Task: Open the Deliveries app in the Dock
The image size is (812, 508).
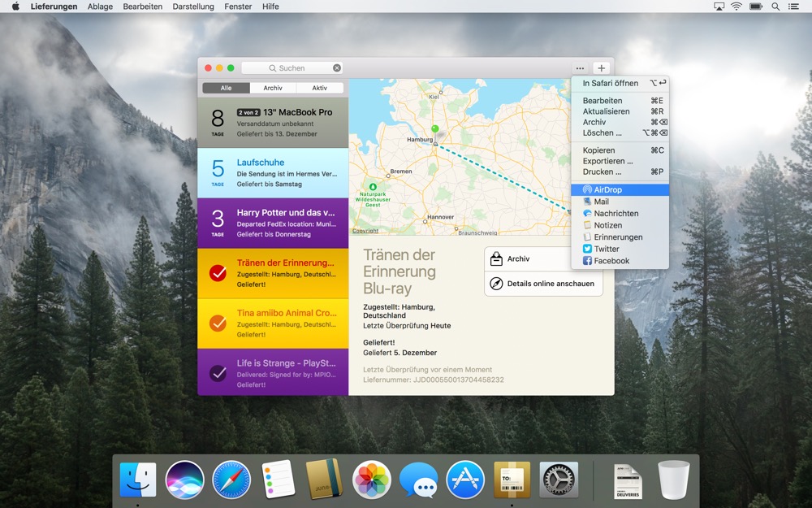Action: point(512,480)
